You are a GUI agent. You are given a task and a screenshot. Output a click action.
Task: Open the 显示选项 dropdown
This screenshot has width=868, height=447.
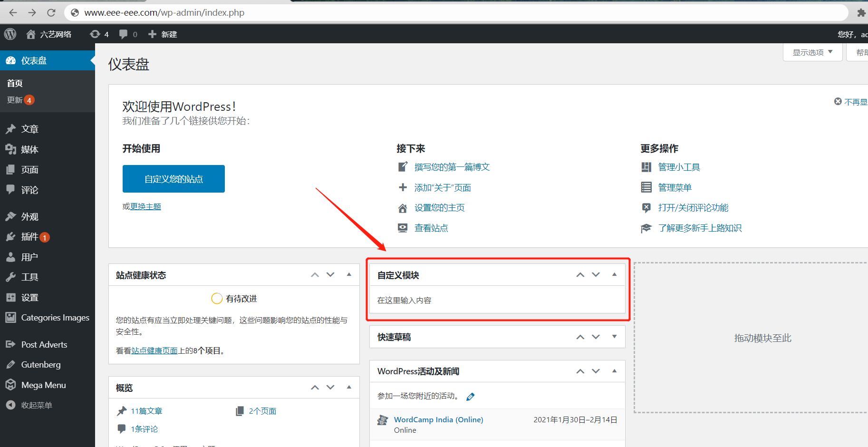coord(812,52)
